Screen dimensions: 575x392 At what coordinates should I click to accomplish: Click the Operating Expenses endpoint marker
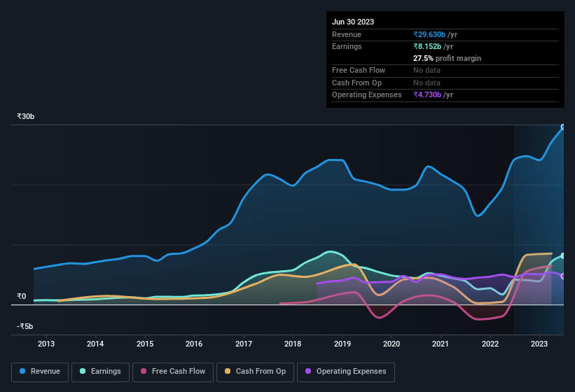pyautogui.click(x=563, y=276)
